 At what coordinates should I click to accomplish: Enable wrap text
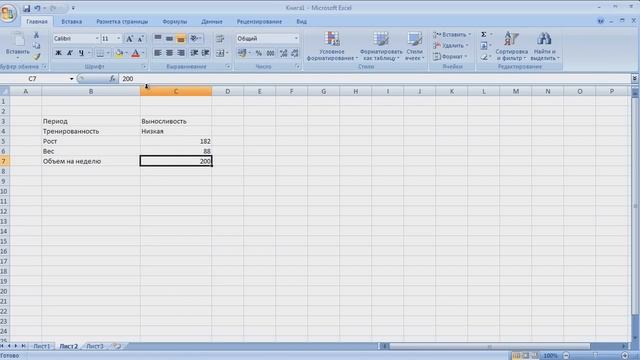220,39
